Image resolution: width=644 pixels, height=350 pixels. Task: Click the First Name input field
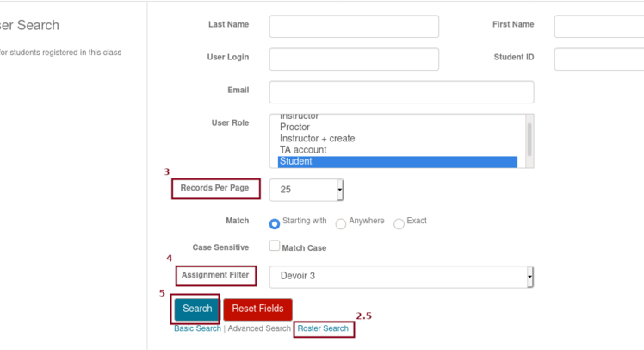coord(598,27)
